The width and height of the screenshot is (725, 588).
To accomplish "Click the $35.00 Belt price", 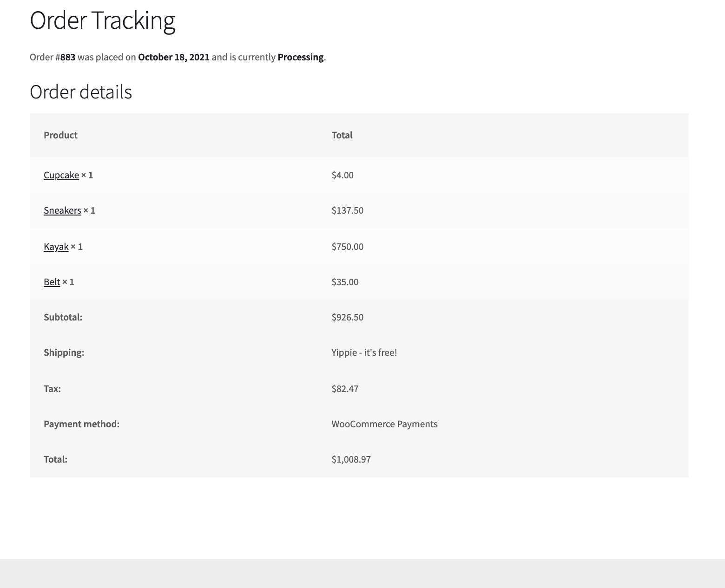I will (345, 282).
